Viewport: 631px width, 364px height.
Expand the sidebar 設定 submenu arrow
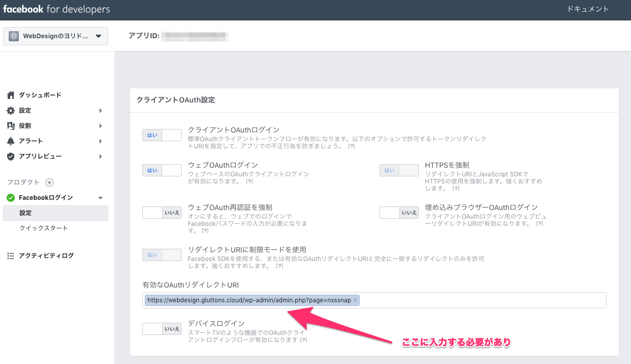click(100, 111)
